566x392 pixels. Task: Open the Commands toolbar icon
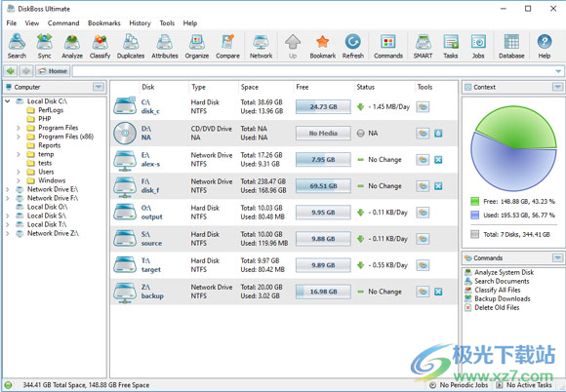(x=388, y=46)
